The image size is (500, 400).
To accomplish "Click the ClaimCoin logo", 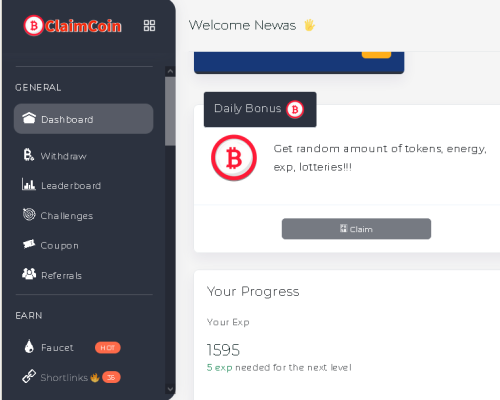I will click(x=72, y=26).
